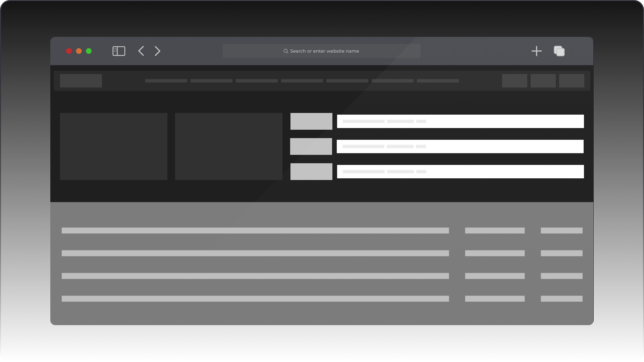Click the rightmost header button
This screenshot has height=362, width=644.
[x=572, y=81]
